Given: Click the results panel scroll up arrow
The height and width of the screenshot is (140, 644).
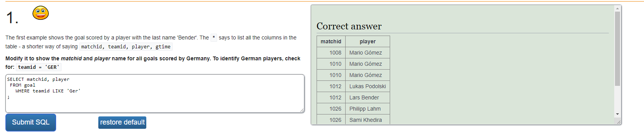Looking at the screenshot, I should (617, 8).
